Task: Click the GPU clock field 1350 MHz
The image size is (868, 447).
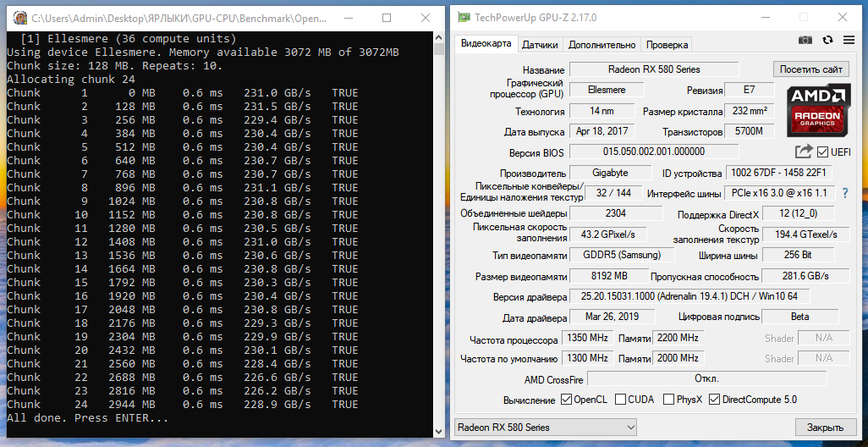Action: click(587, 337)
